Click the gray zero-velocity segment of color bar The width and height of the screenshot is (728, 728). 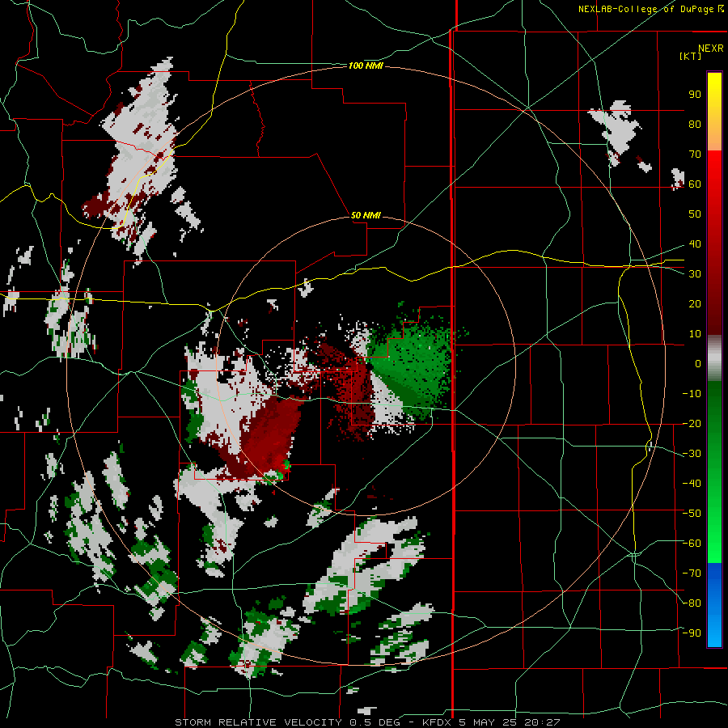(x=714, y=358)
